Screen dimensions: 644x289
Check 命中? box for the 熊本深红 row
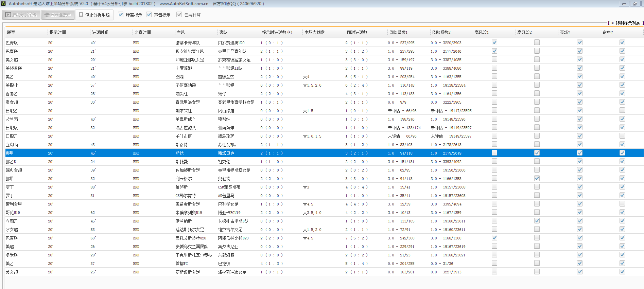(622, 110)
